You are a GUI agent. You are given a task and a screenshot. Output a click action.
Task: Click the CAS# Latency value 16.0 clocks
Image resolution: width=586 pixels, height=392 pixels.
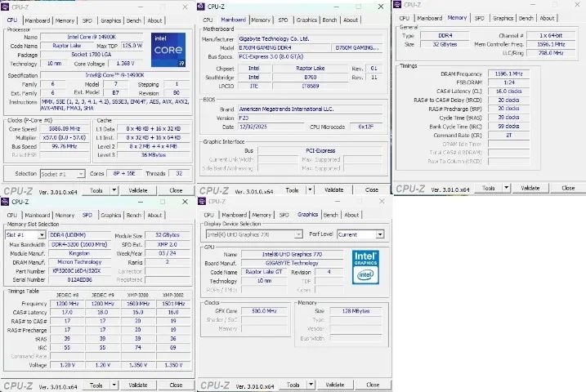click(x=508, y=91)
